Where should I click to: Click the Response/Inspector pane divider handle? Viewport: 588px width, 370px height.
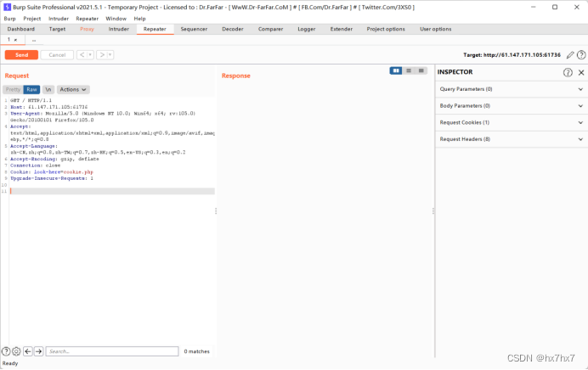[433, 211]
